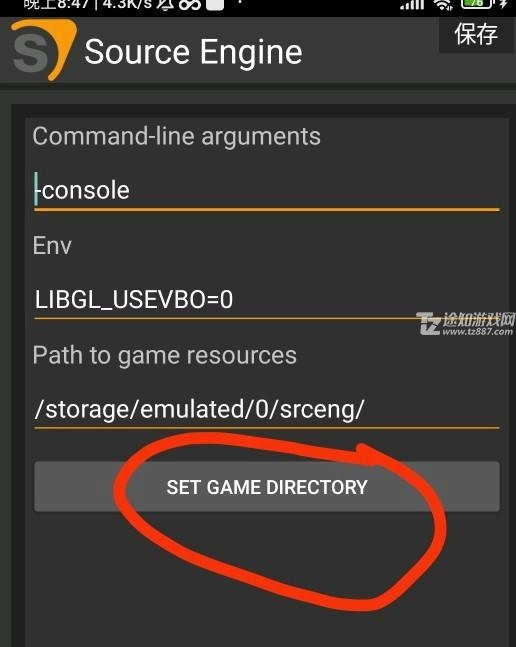This screenshot has width=516, height=647.
Task: Tap the cellular signal bars icon
Action: 412,4
